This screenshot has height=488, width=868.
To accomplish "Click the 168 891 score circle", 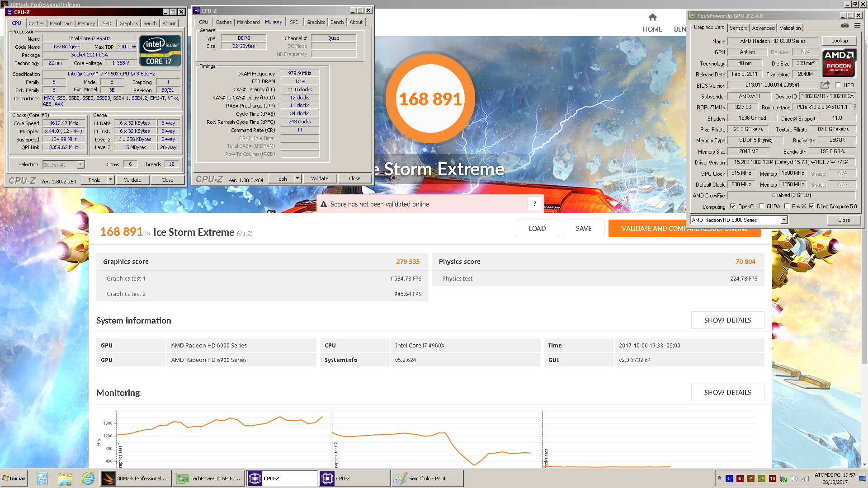I will [430, 99].
